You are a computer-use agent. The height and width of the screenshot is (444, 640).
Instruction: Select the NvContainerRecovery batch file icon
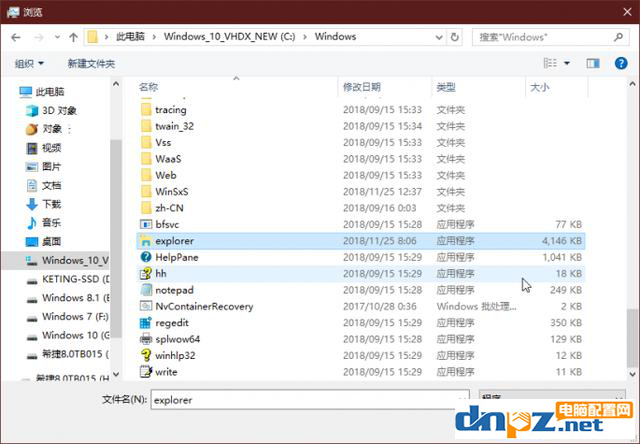[146, 306]
